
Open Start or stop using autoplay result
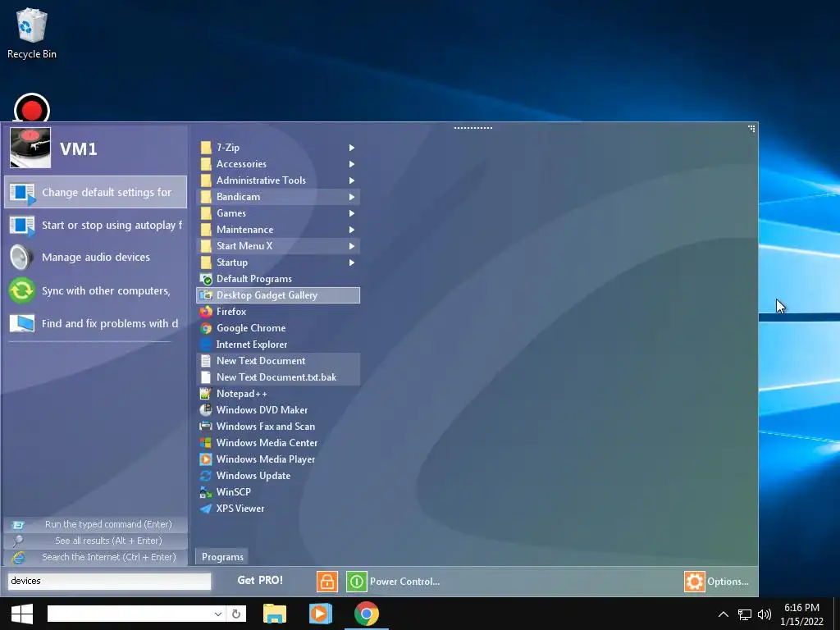pos(95,225)
